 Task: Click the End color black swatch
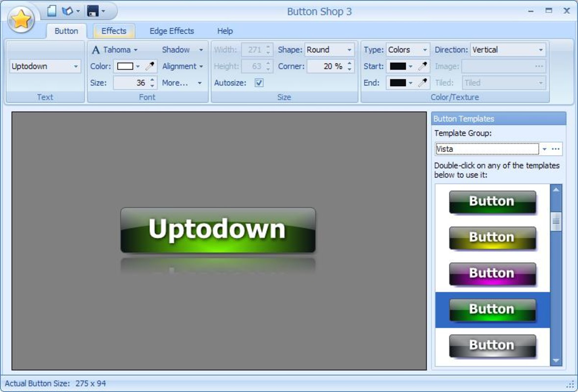(398, 82)
